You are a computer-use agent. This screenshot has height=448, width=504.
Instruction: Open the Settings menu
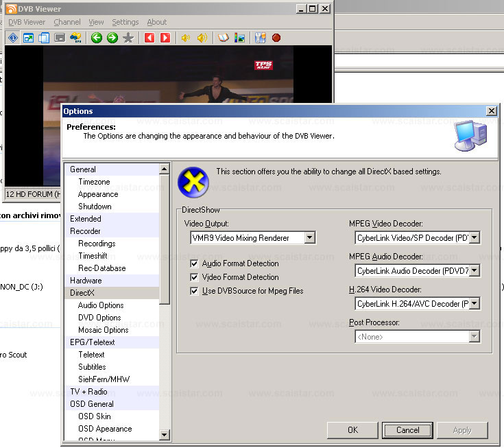pos(125,22)
